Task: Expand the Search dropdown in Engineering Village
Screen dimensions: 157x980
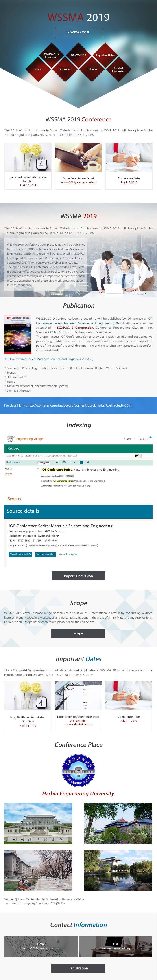Action: (x=129, y=439)
